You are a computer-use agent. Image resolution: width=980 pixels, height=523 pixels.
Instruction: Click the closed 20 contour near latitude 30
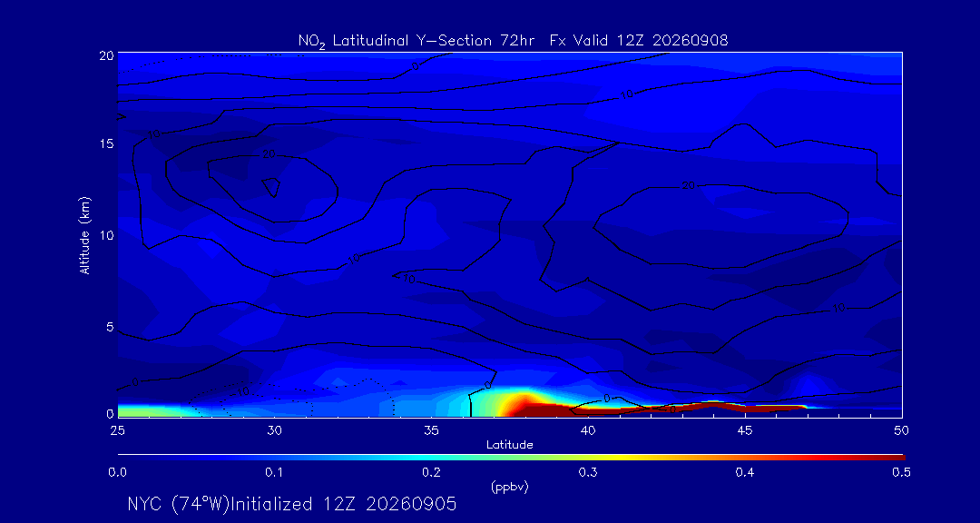point(270,188)
